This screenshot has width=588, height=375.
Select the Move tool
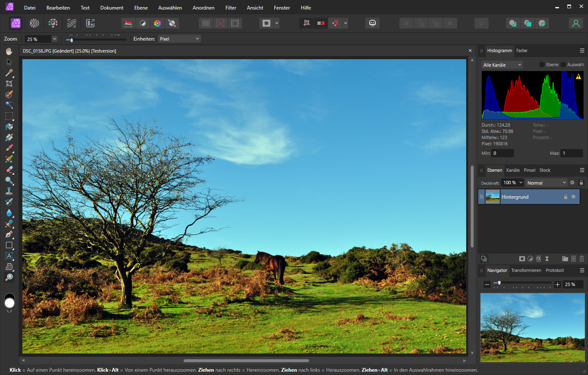point(9,62)
